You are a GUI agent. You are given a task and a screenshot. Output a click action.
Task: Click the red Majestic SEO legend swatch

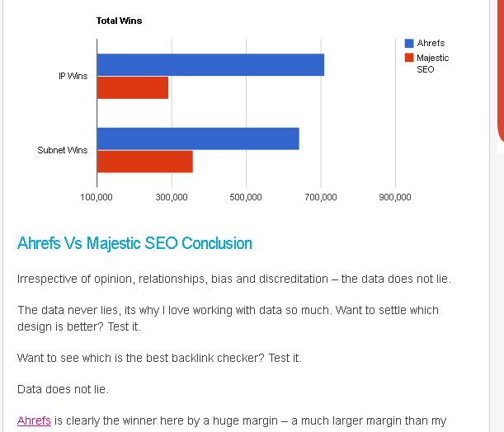(409, 58)
